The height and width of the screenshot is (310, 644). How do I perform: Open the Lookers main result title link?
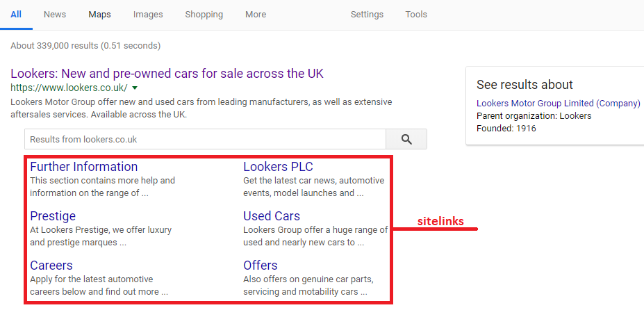[x=167, y=73]
